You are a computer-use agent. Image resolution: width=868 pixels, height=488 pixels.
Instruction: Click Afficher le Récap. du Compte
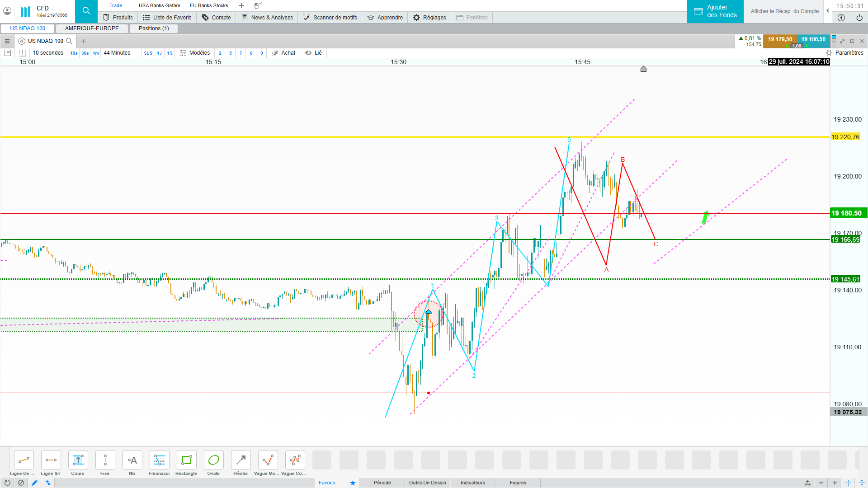coord(784,11)
